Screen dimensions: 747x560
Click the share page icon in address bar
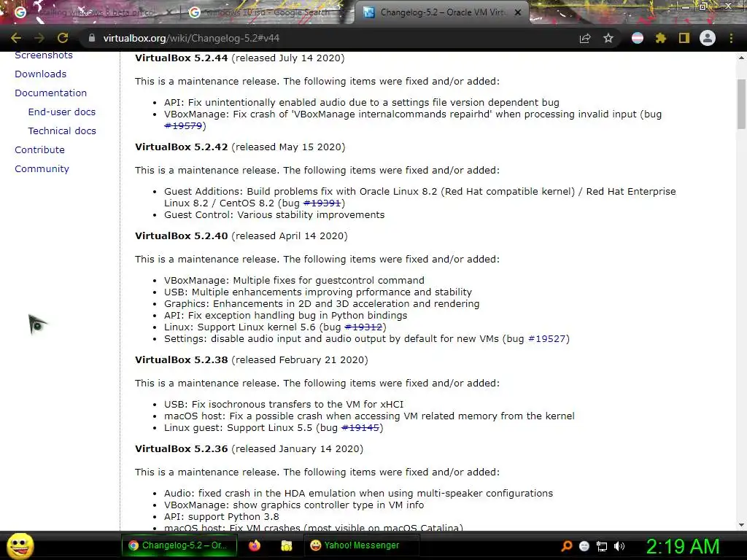click(x=585, y=38)
